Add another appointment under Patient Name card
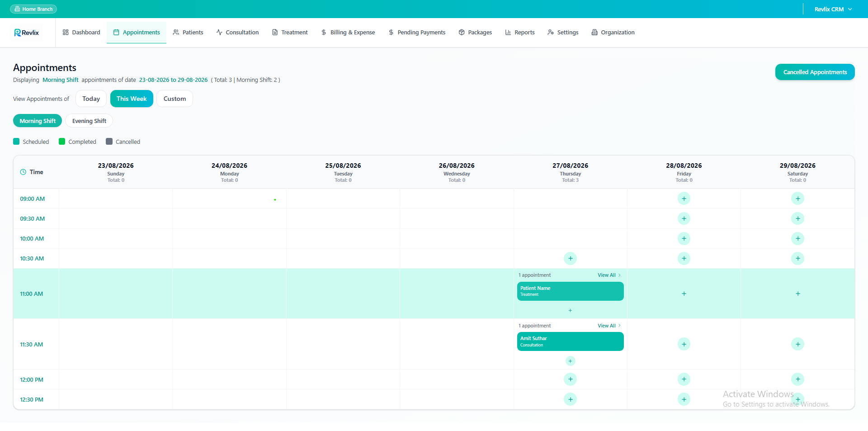Screen dimensions: 868x431 pos(570,310)
